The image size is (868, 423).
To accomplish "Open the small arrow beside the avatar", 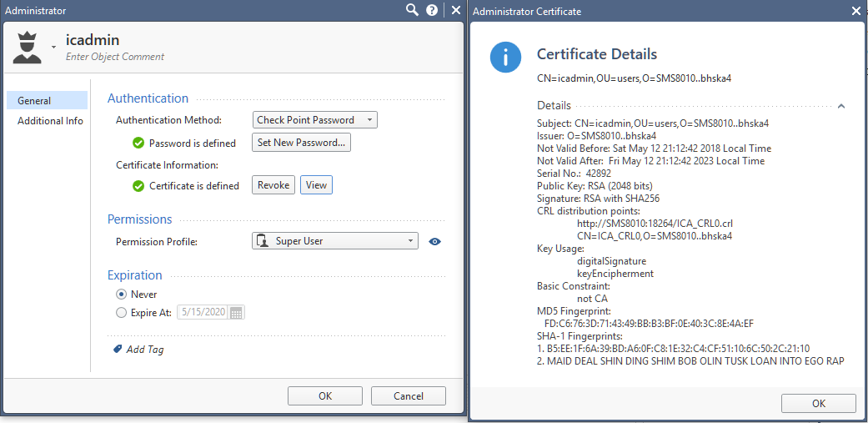I will click(53, 48).
